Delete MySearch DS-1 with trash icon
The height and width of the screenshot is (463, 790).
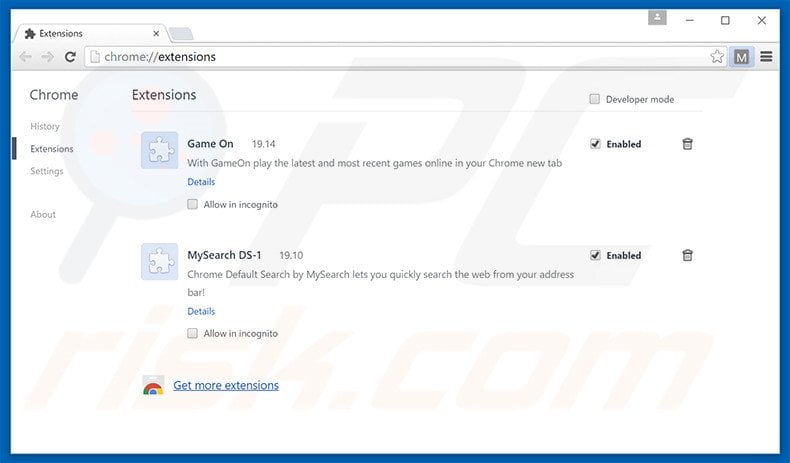[687, 255]
